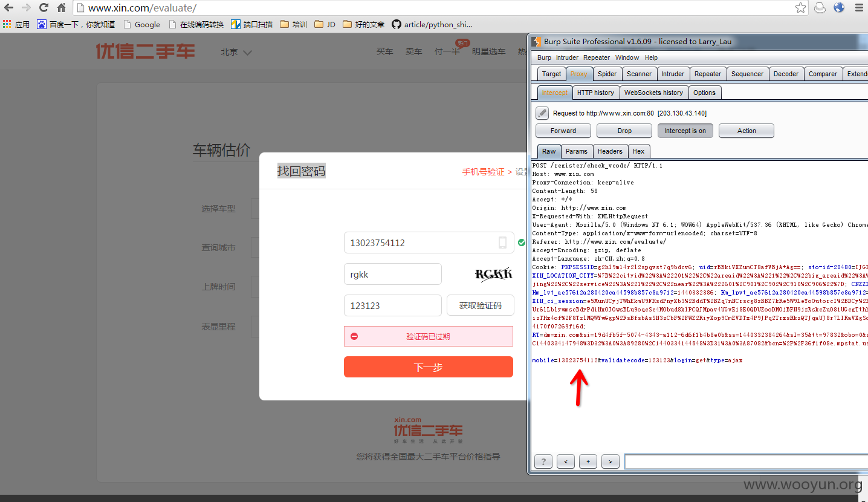This screenshot has width=868, height=502.
Task: Switch to the Target tab
Action: click(x=551, y=74)
